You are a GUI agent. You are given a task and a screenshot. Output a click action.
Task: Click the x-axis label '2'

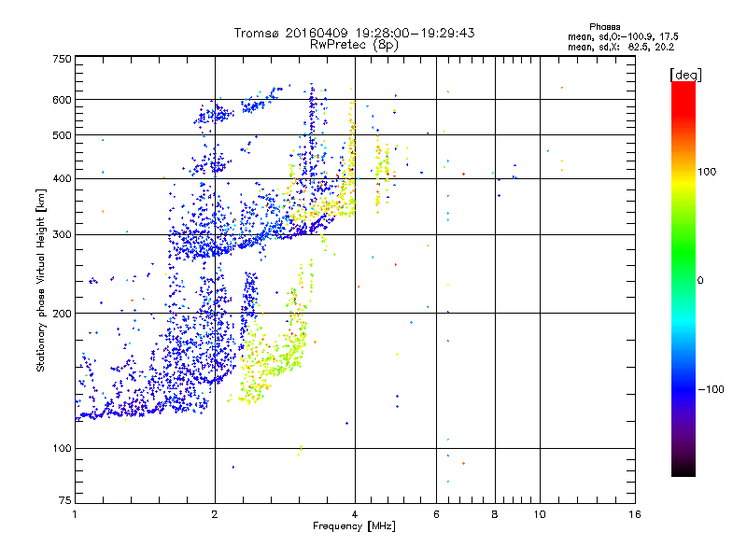pos(215,514)
